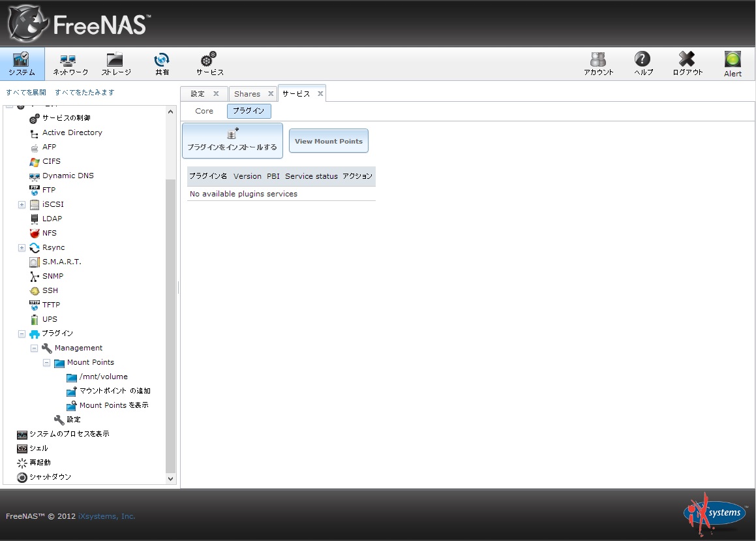Open the AFP service icon
The image size is (756, 541).
pos(34,147)
